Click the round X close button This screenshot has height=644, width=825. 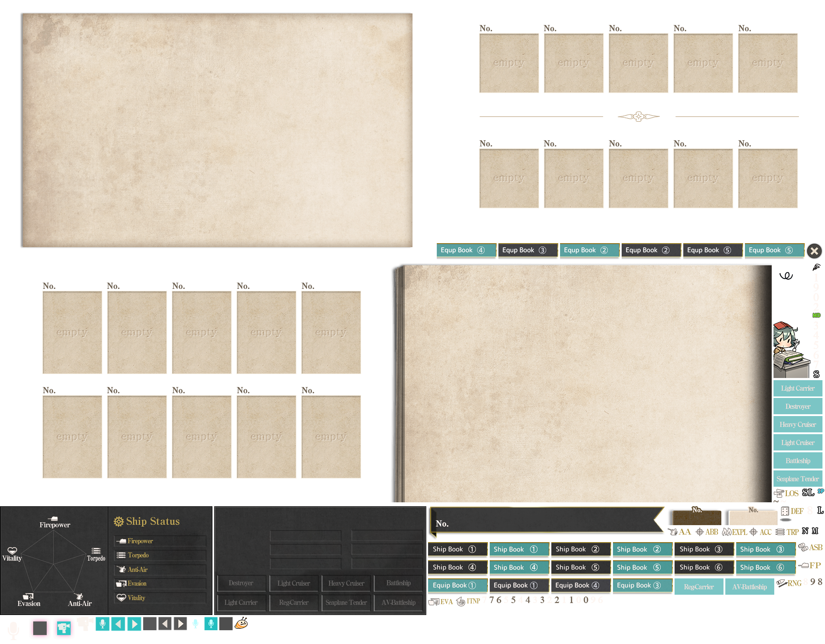814,251
